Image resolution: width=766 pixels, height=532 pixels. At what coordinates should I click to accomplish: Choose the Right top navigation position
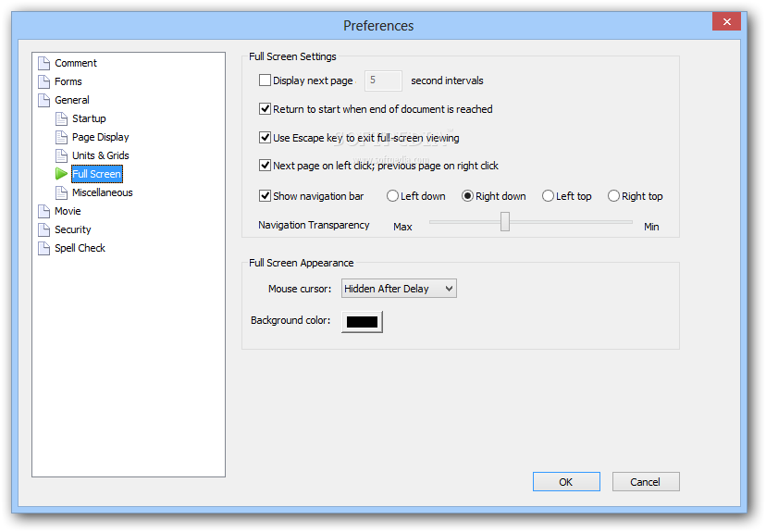click(x=613, y=196)
